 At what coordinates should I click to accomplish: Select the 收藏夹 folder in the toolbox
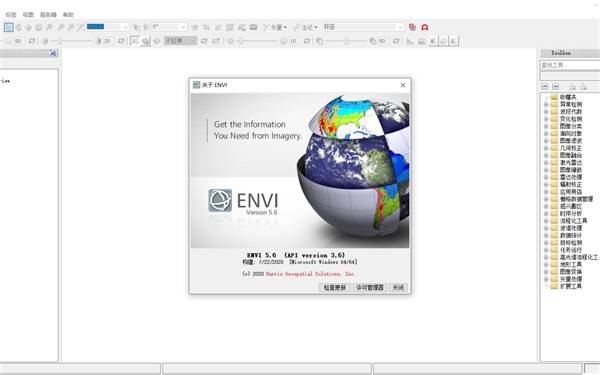pyautogui.click(x=568, y=97)
